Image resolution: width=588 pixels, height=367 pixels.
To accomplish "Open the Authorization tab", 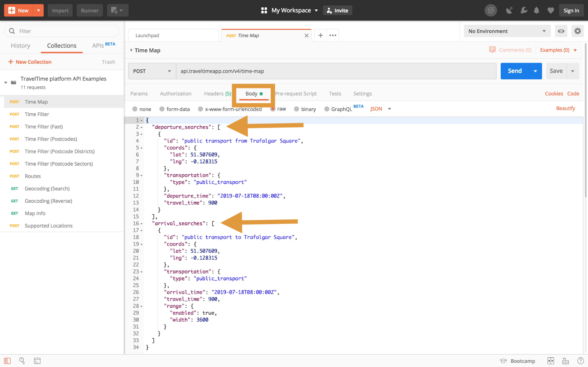I will [x=176, y=93].
